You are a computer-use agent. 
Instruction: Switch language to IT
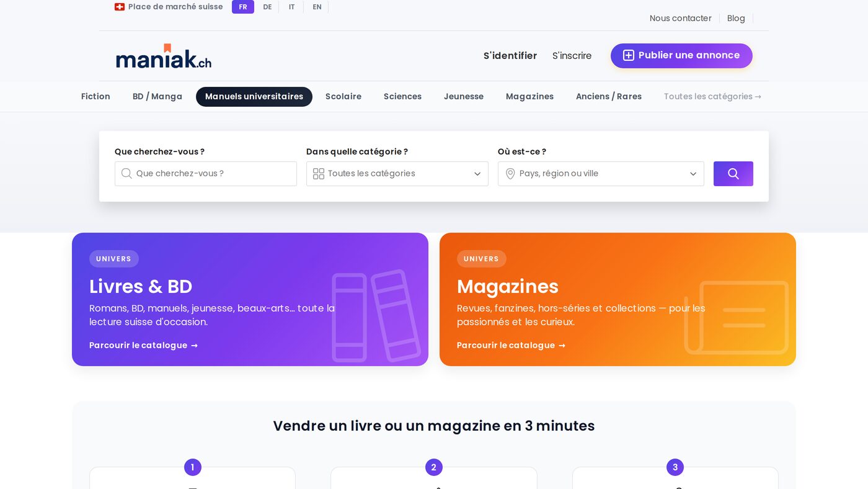coord(291,7)
